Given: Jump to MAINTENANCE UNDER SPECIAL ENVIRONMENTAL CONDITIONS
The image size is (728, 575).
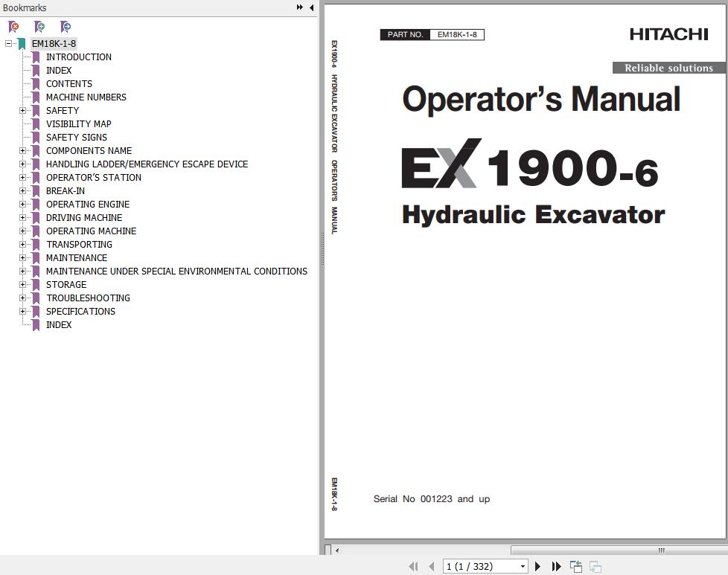Looking at the screenshot, I should click(x=176, y=272).
